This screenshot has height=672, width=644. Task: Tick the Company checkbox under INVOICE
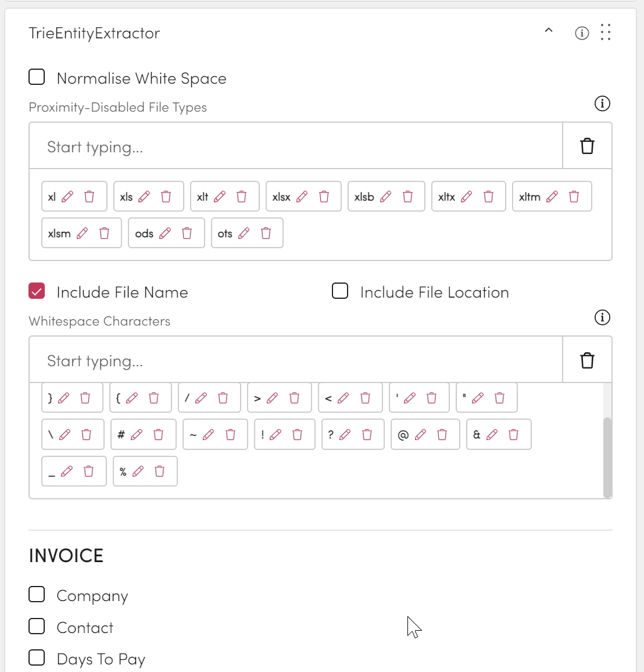click(x=37, y=595)
